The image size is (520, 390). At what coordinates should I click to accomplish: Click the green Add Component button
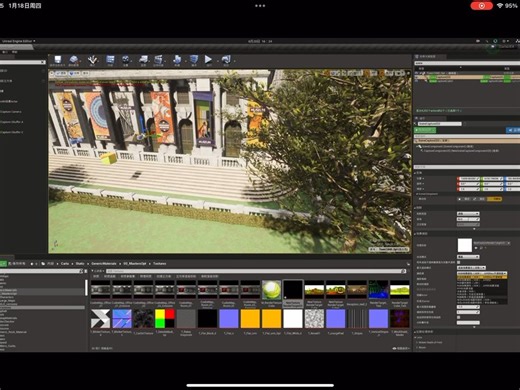pos(425,130)
